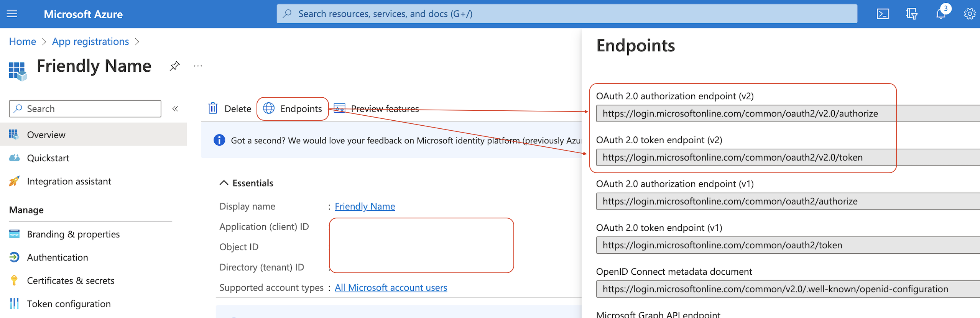
Task: Focus the sidebar Search field
Action: tap(85, 109)
